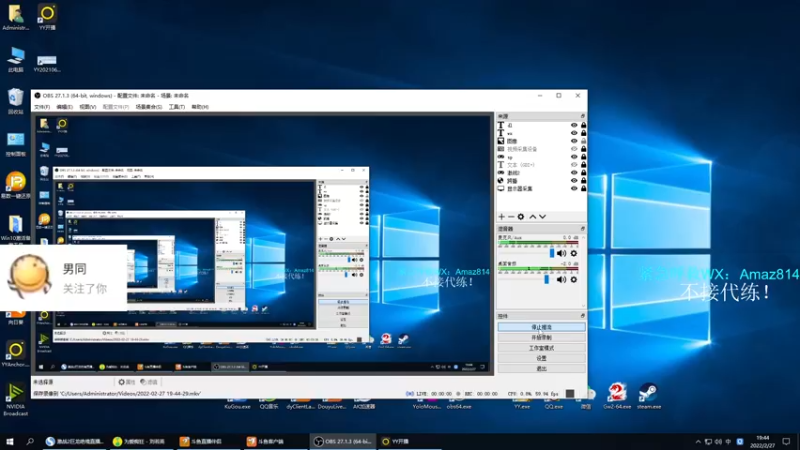Click the 男同 follower notification popup
Viewport: 800px width, 450px height.
click(x=63, y=278)
